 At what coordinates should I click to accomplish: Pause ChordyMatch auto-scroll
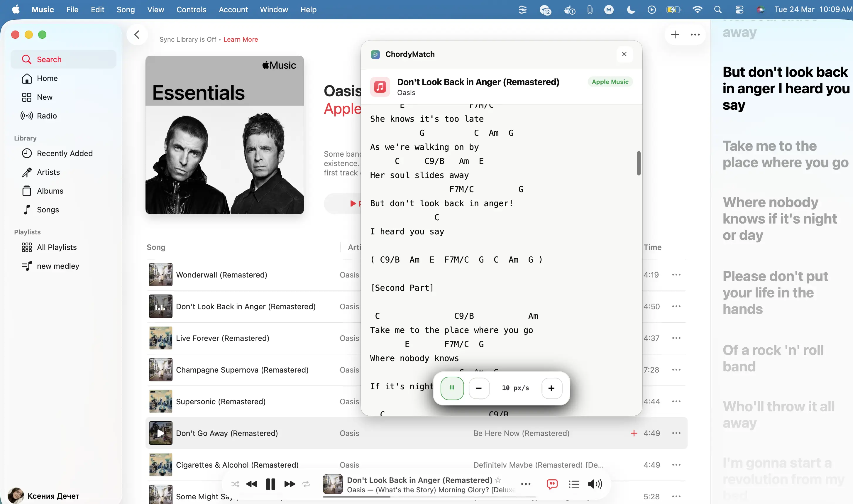[x=452, y=388]
